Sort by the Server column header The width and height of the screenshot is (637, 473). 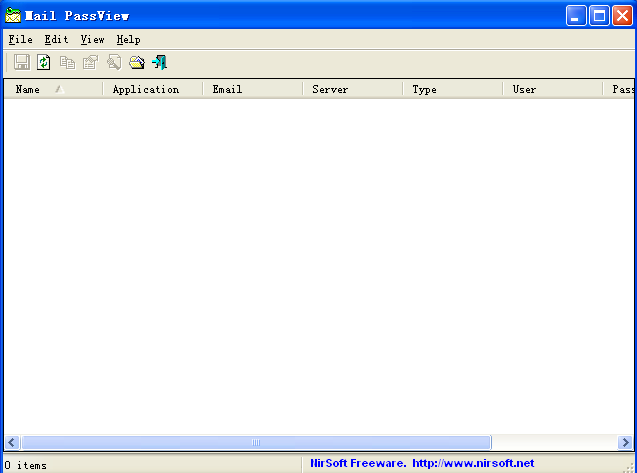pyautogui.click(x=353, y=89)
